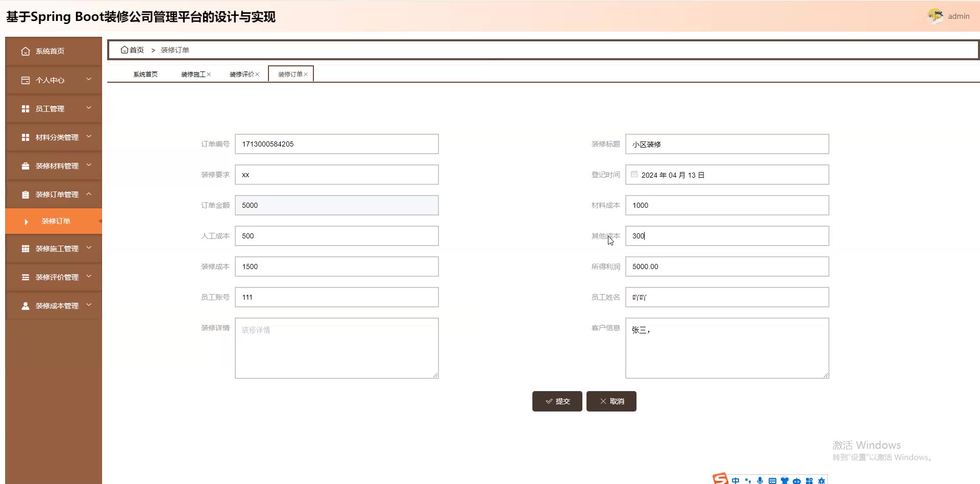This screenshot has width=980, height=484.
Task: Open the Sogou skin shirt icon
Action: [785, 480]
